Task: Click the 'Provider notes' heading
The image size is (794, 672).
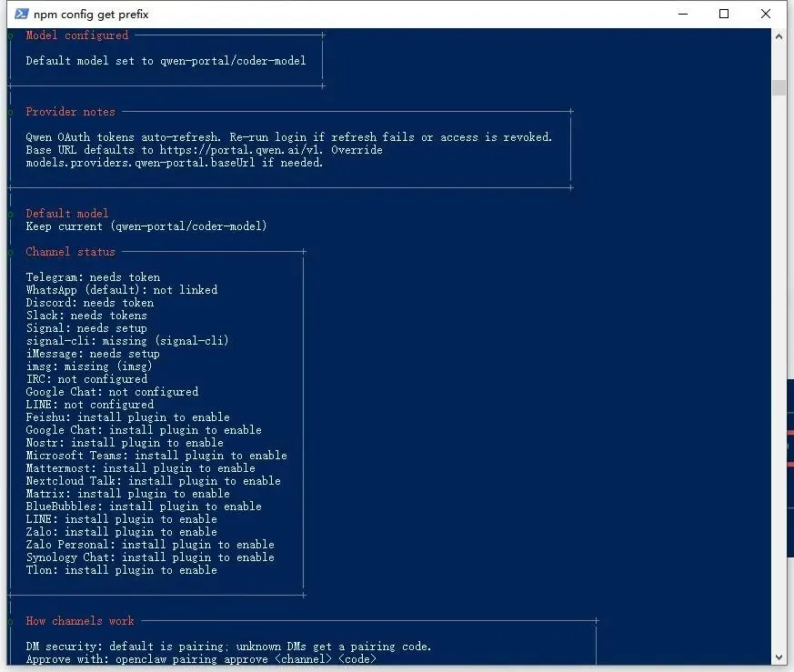Action: click(x=70, y=112)
